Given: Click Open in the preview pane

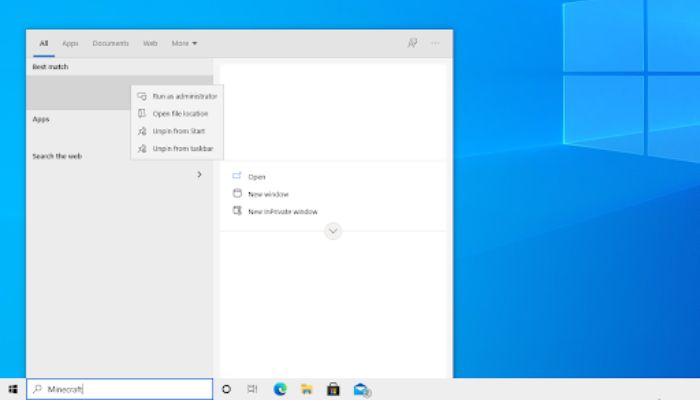Looking at the screenshot, I should pos(256,177).
